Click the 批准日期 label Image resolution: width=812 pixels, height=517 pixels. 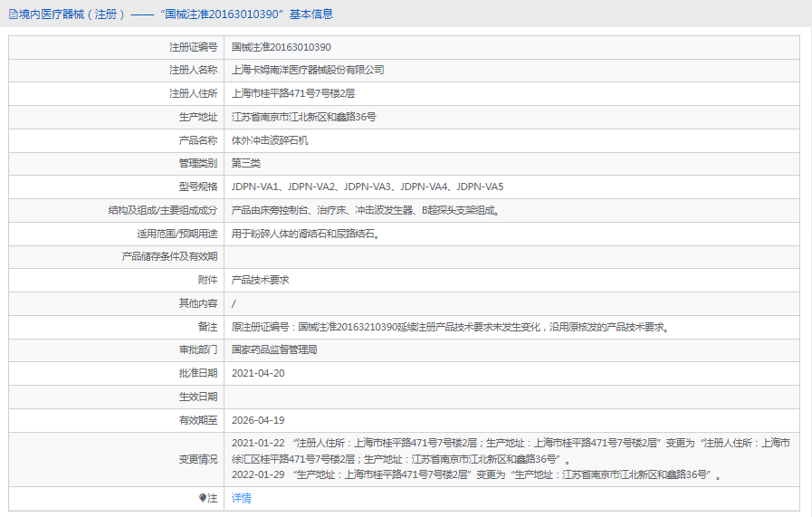pos(198,373)
